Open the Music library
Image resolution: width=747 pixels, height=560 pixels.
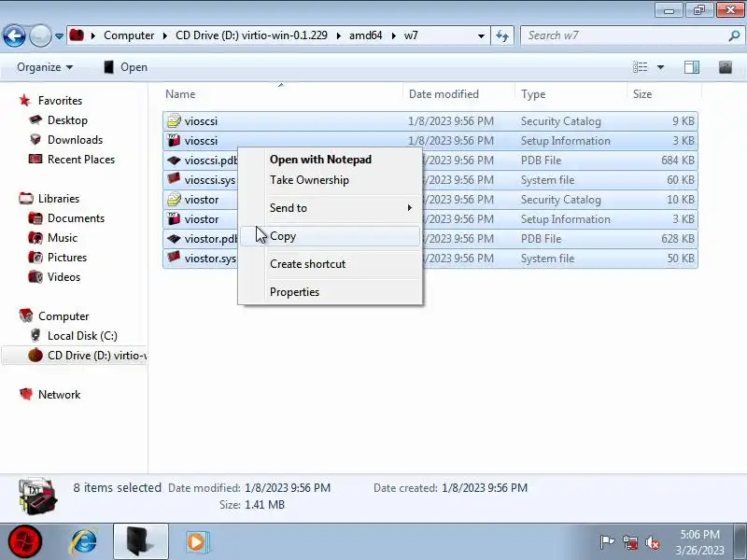(x=63, y=238)
